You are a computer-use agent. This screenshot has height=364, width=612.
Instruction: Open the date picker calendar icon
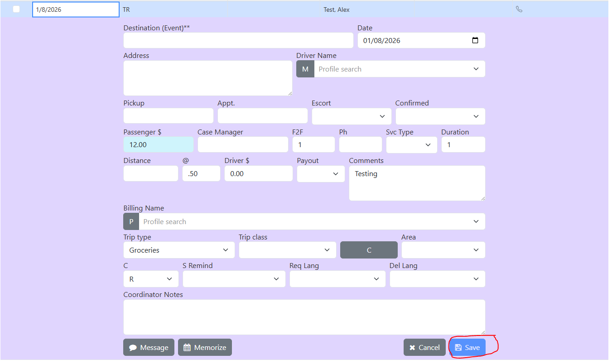tap(475, 40)
